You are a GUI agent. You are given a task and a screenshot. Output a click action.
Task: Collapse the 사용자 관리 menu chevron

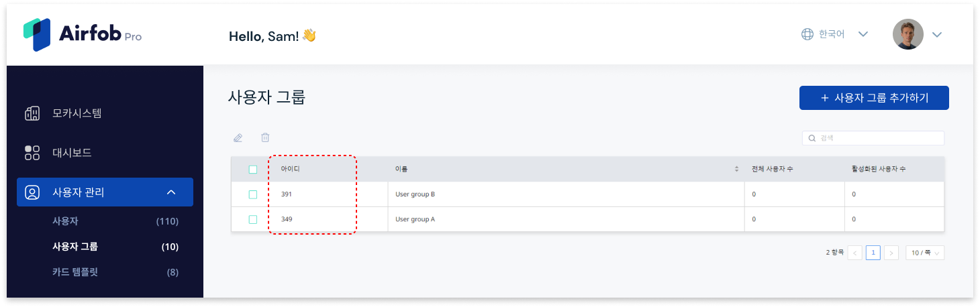(171, 192)
